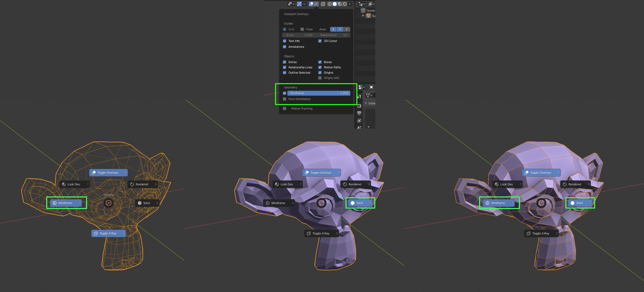
Task: Expand the object tree arrow under Scene
Action: pyautogui.click(x=363, y=16)
